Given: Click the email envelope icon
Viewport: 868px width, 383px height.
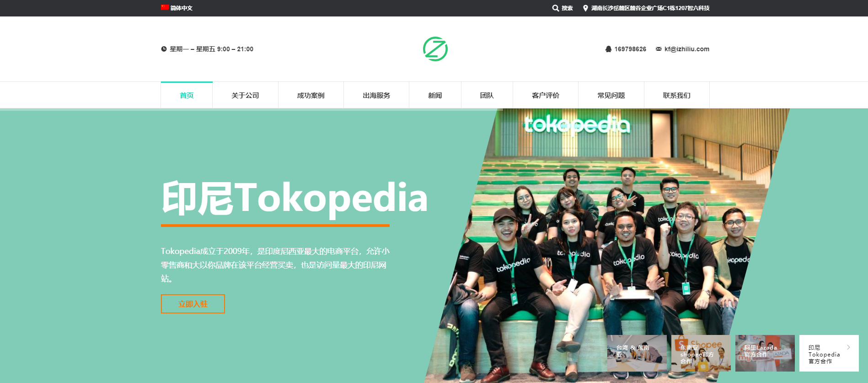Looking at the screenshot, I should point(659,49).
